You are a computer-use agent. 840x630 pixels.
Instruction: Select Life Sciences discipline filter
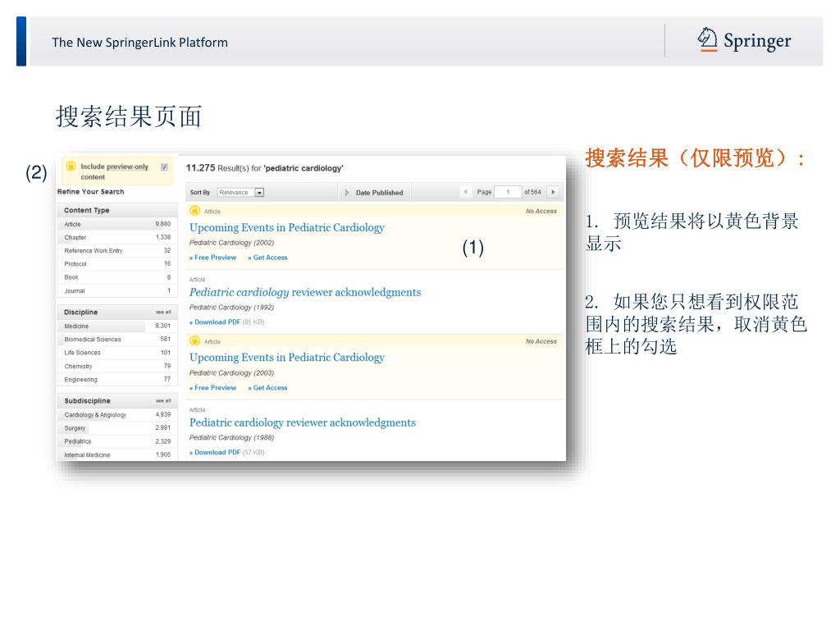[117, 353]
